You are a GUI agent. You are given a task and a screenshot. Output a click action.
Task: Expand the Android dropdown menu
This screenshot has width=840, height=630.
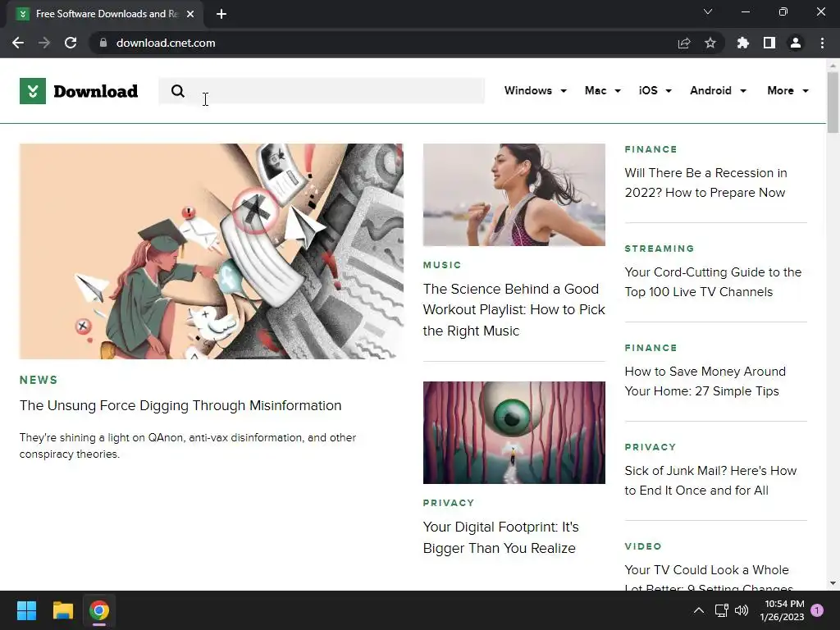718,90
